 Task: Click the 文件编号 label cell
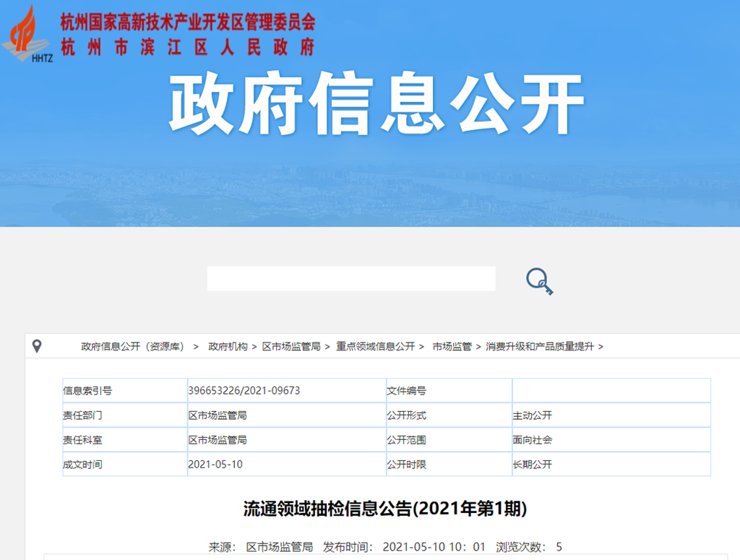click(x=449, y=391)
